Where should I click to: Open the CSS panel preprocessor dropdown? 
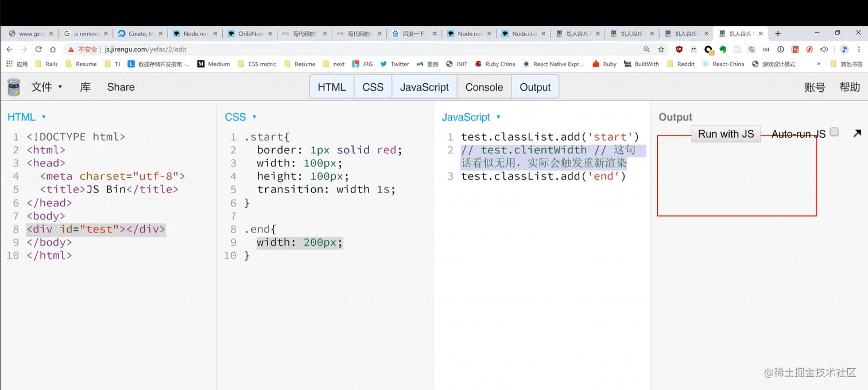click(241, 117)
